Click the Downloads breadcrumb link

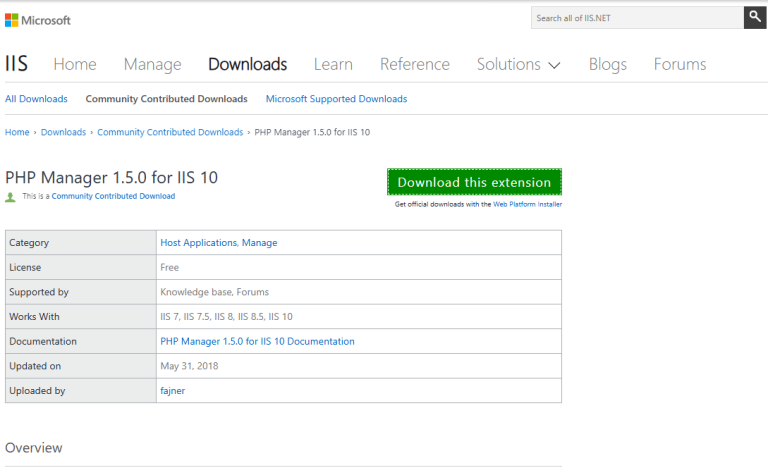tap(63, 132)
